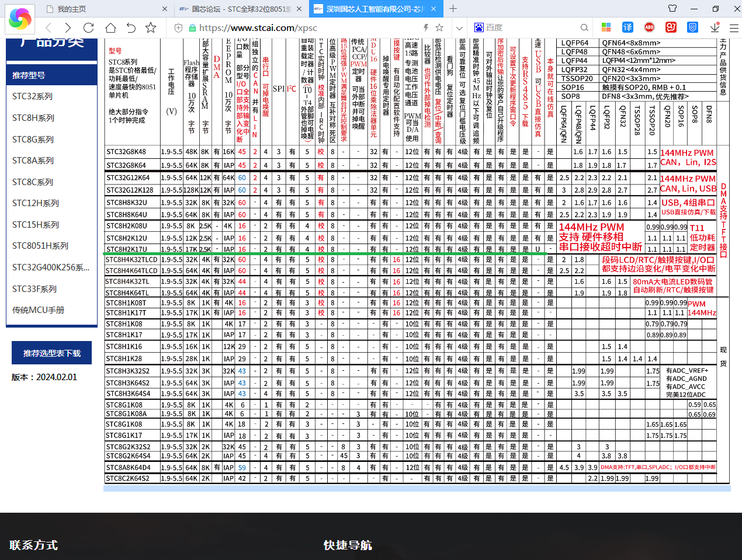Click the STC8A8K64D4 model name
This screenshot has height=560, width=742.
(128, 467)
